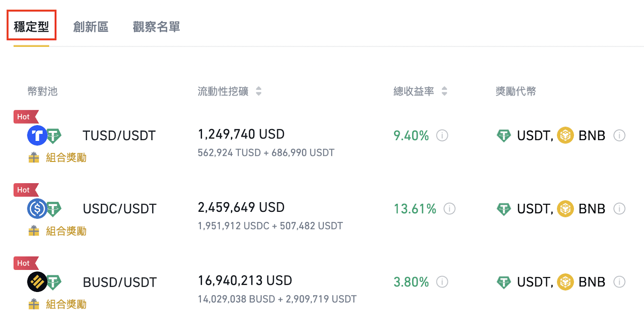
Task: Open reward info icon in USDC/USDT row
Action: click(619, 209)
